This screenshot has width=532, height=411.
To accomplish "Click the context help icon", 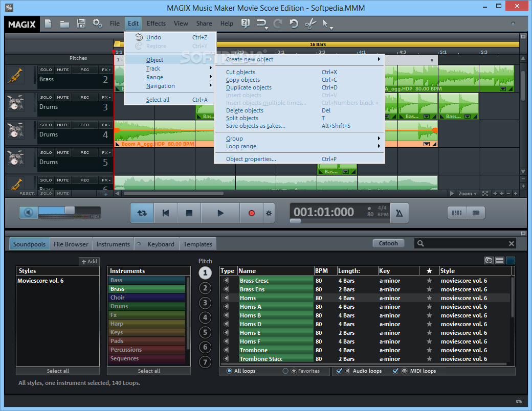I will (246, 24).
